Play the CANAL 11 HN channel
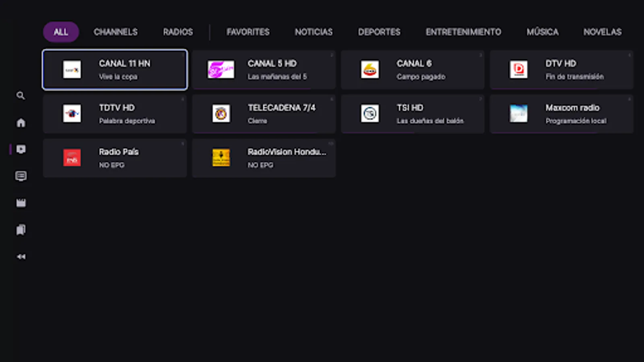 click(x=115, y=69)
